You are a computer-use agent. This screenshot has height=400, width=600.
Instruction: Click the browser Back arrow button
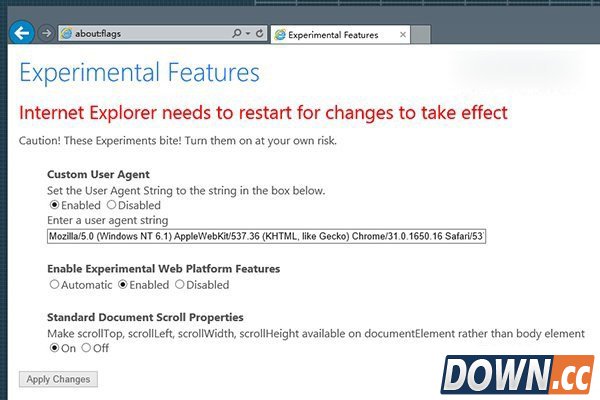[21, 33]
